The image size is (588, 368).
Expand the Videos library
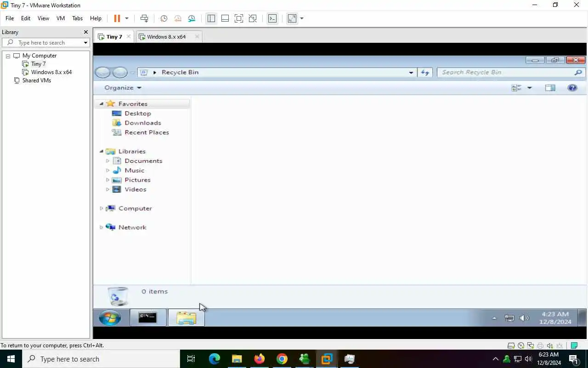107,190
